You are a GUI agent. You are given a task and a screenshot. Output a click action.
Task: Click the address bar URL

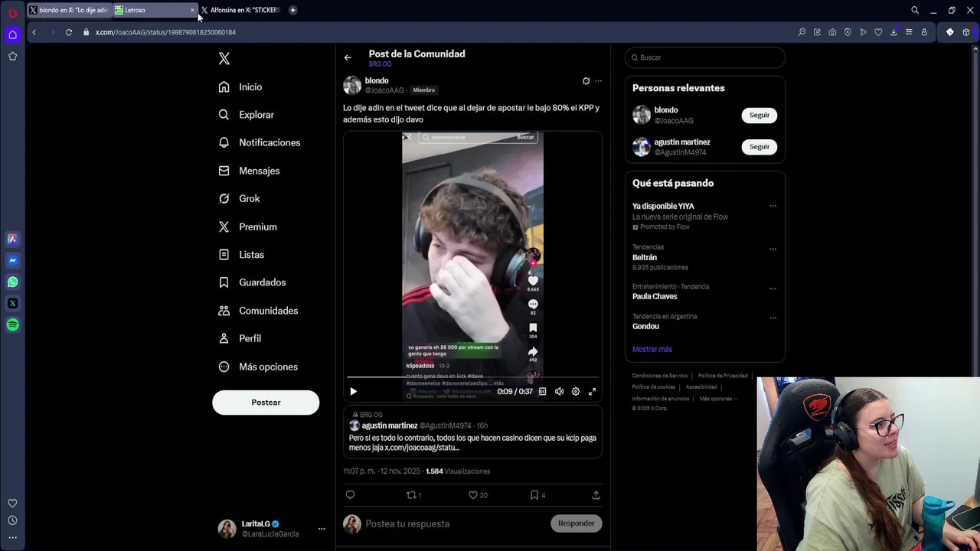[165, 32]
